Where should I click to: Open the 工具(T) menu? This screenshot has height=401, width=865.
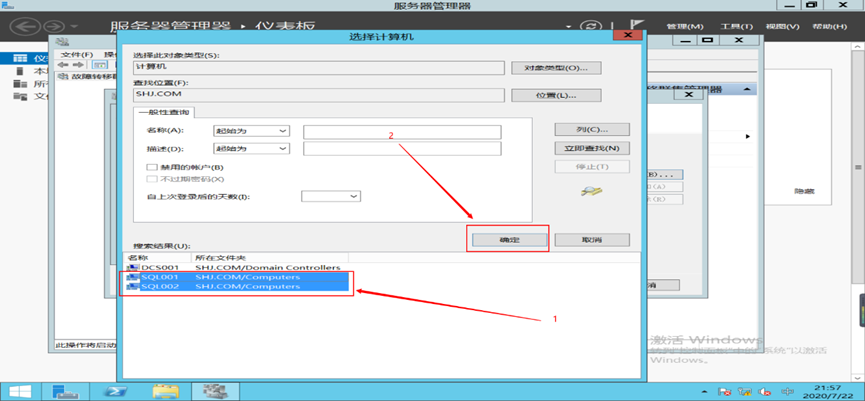pos(736,26)
